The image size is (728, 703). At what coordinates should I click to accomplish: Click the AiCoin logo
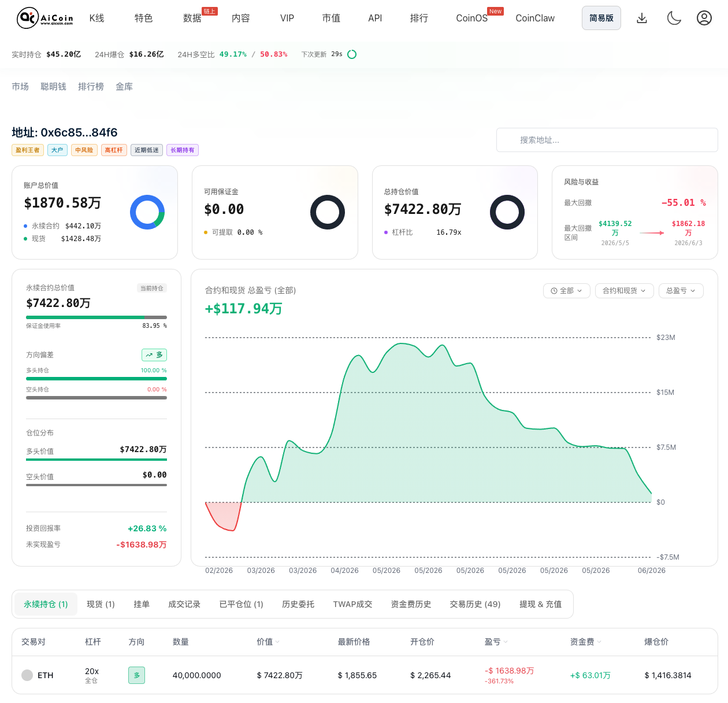click(45, 18)
